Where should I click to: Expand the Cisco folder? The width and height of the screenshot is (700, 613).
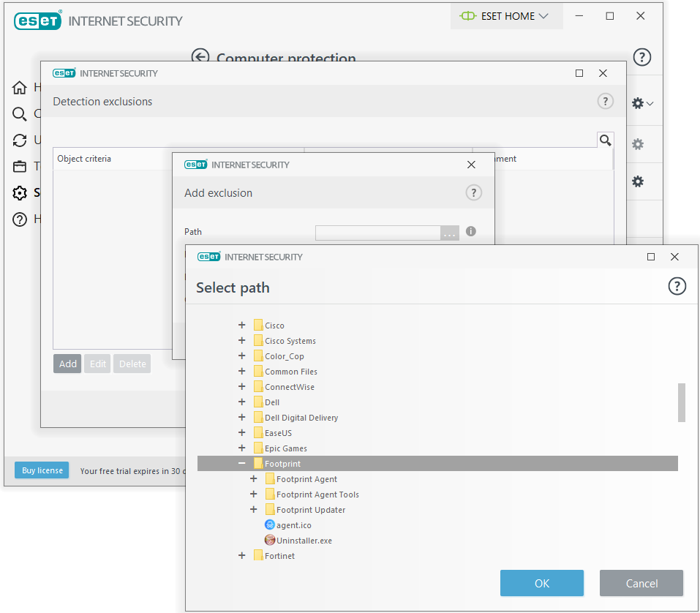click(x=242, y=325)
